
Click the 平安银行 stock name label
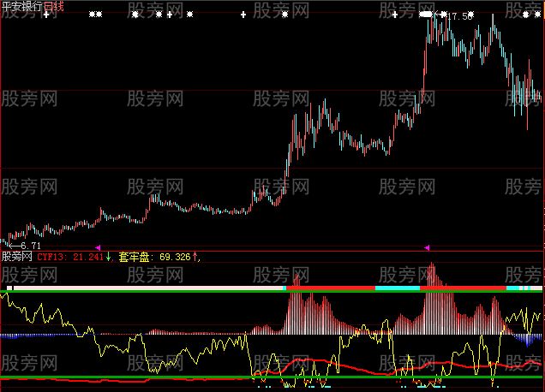click(22, 6)
